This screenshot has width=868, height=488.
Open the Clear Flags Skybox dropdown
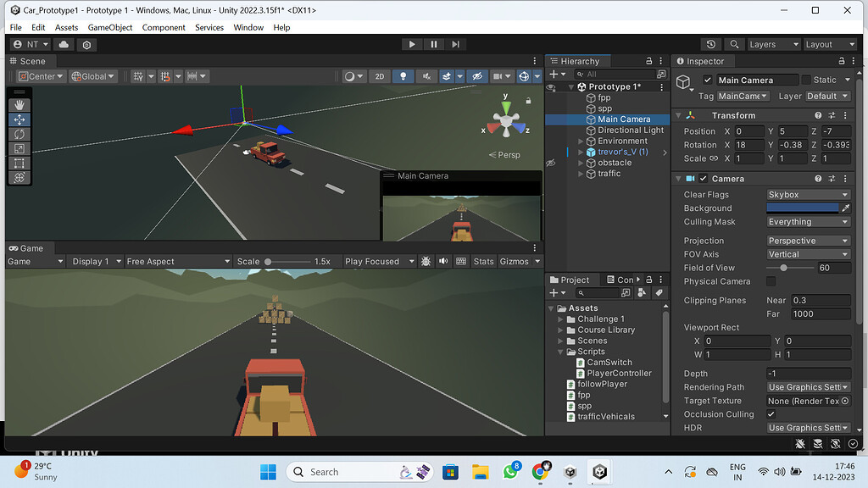click(x=807, y=194)
